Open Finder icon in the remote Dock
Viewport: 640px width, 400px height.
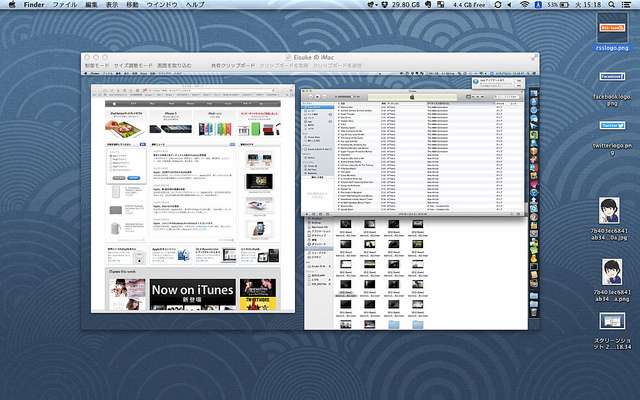(533, 93)
